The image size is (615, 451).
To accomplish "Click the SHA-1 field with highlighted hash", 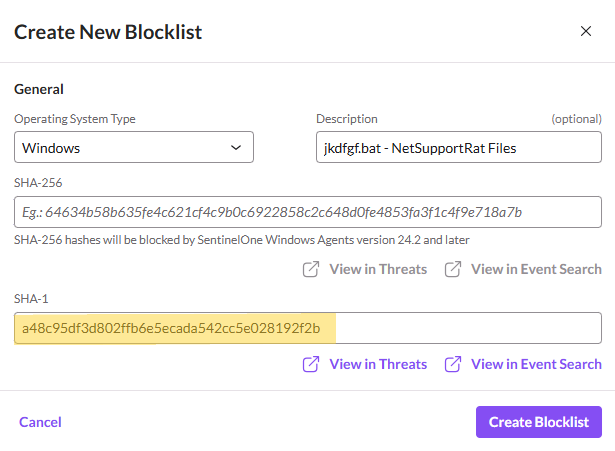I will [x=308, y=328].
